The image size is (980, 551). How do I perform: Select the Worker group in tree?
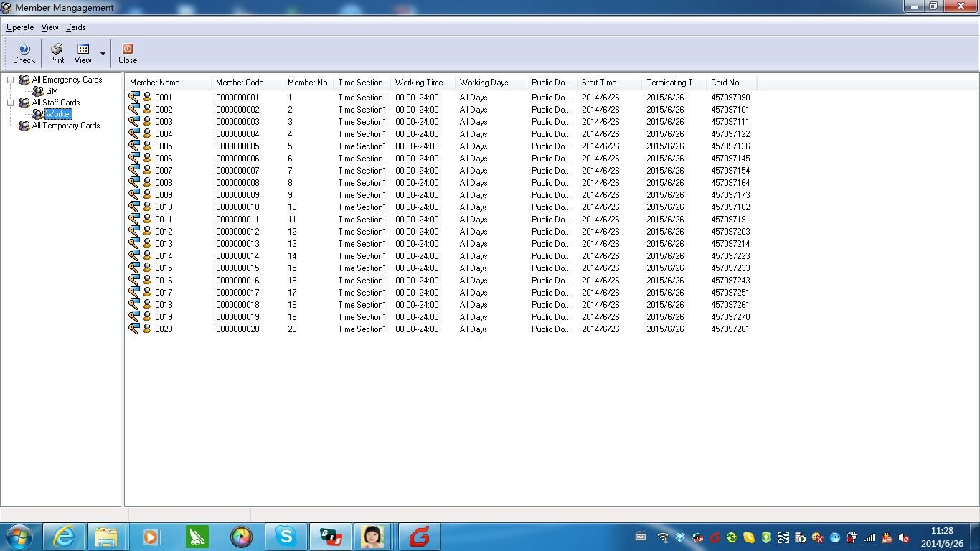(x=58, y=114)
